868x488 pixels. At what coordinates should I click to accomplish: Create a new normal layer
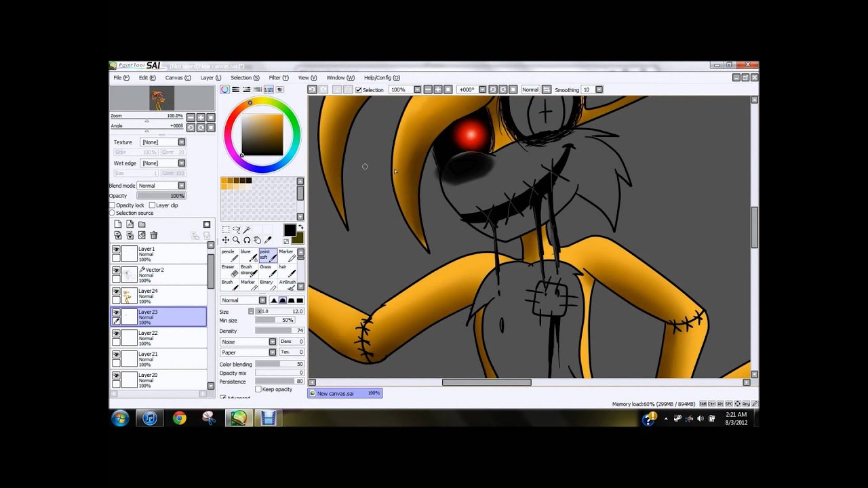click(x=118, y=224)
